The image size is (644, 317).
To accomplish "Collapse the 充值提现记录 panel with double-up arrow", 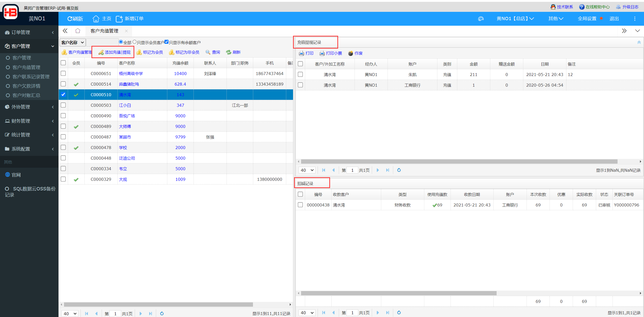I will pos(639,42).
